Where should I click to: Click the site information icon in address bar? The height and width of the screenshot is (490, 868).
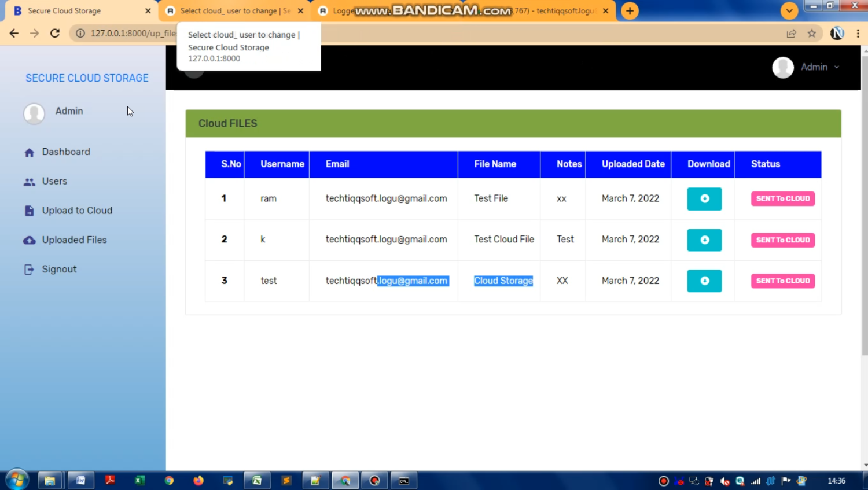coord(80,34)
